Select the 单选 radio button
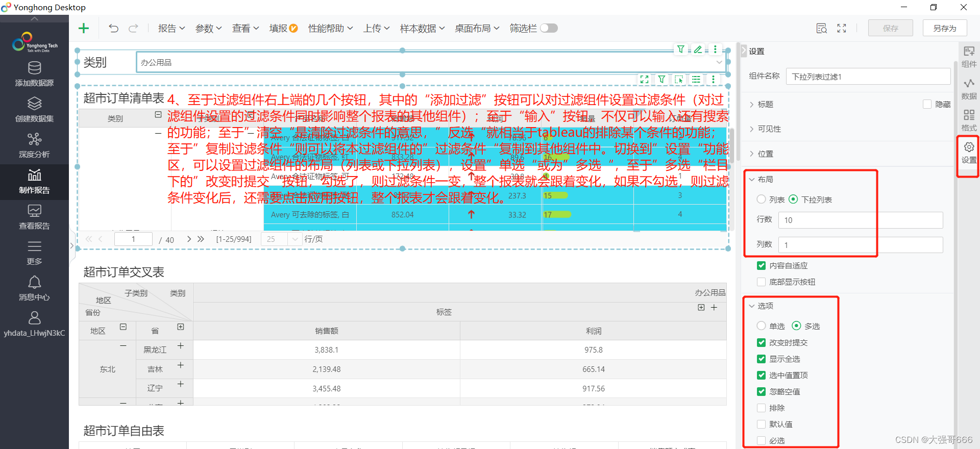 click(x=761, y=326)
